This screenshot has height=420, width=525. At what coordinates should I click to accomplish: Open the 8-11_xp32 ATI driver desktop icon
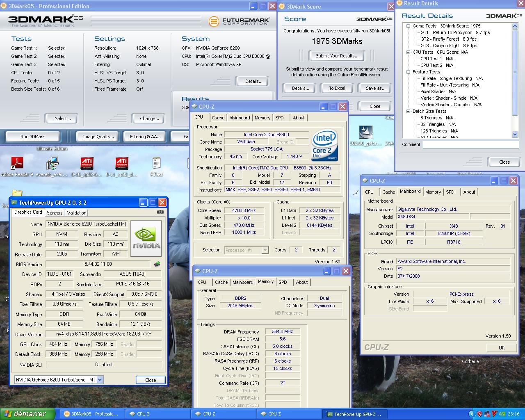tap(122, 167)
